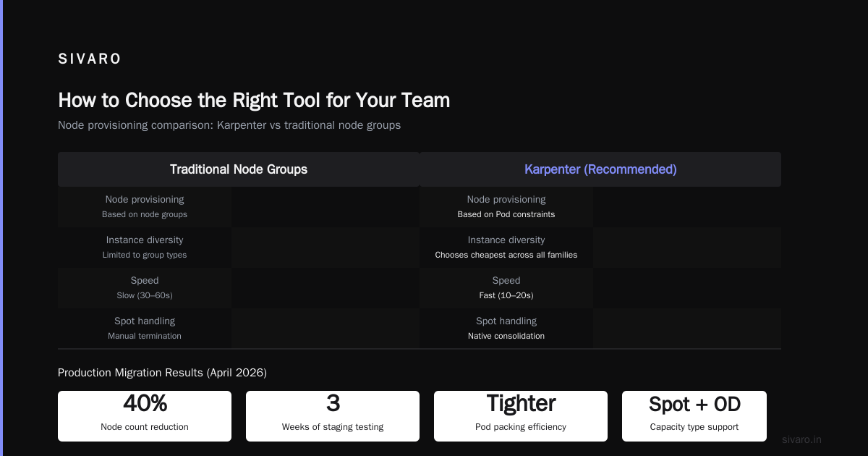Screen dimensions: 868x456
Task: Click 'Node count reduction' label
Action: [145, 427]
